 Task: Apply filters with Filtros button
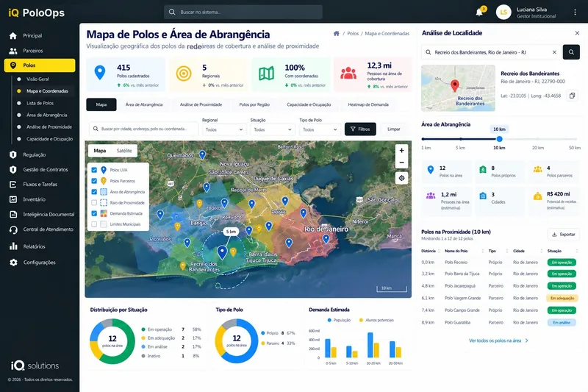click(x=360, y=129)
